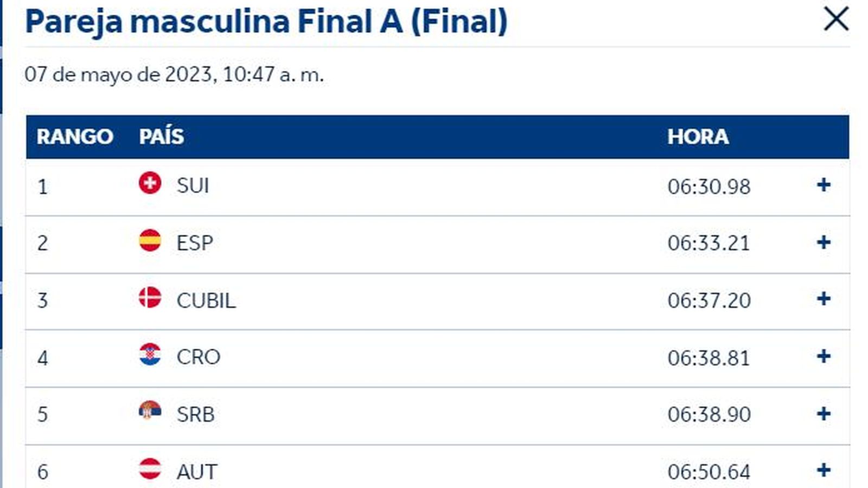Click the Denmark flag icon
Screen dimensions: 868x488
[x=150, y=297]
